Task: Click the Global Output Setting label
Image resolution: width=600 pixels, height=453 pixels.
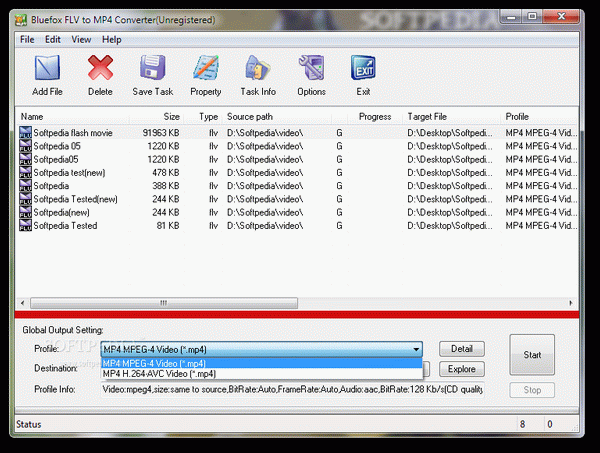Action: pyautogui.click(x=63, y=330)
